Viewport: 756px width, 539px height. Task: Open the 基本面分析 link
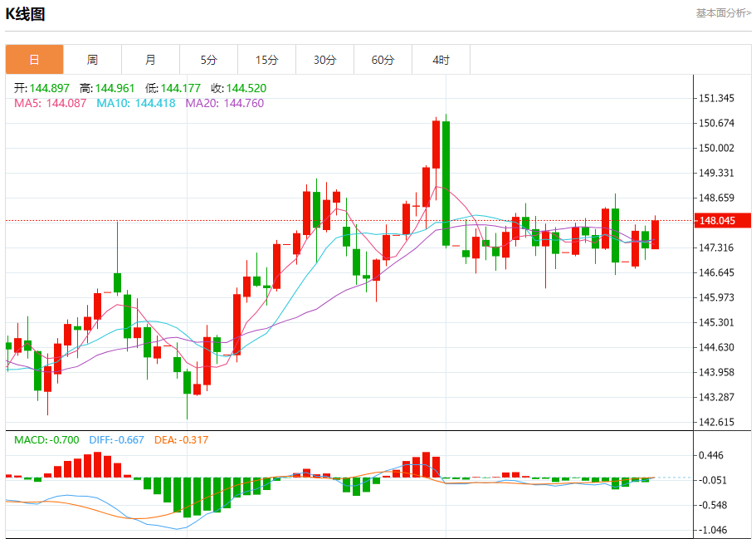point(723,13)
